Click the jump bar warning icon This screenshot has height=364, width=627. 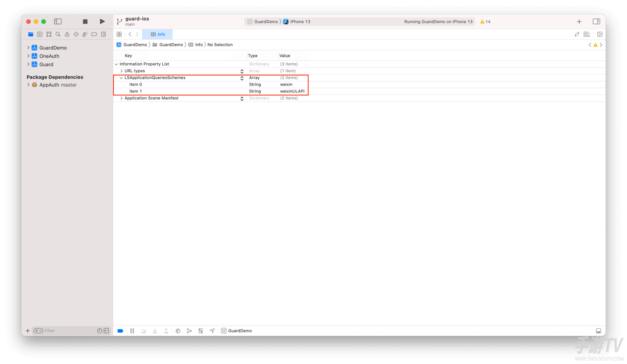(x=595, y=45)
